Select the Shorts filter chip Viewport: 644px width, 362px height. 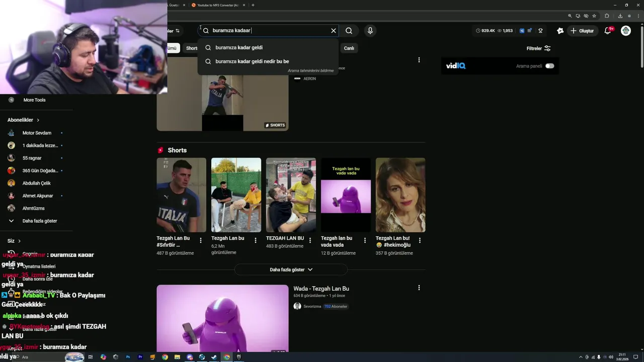point(192,48)
